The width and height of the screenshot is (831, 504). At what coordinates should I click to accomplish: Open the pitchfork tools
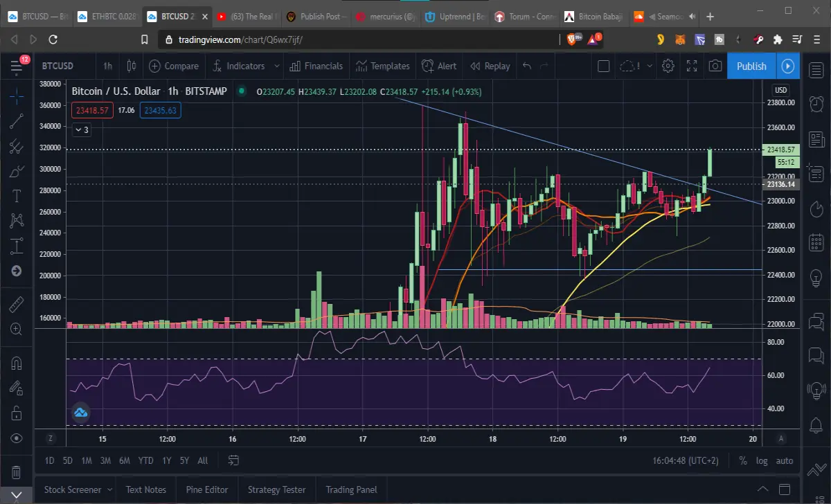(17, 147)
